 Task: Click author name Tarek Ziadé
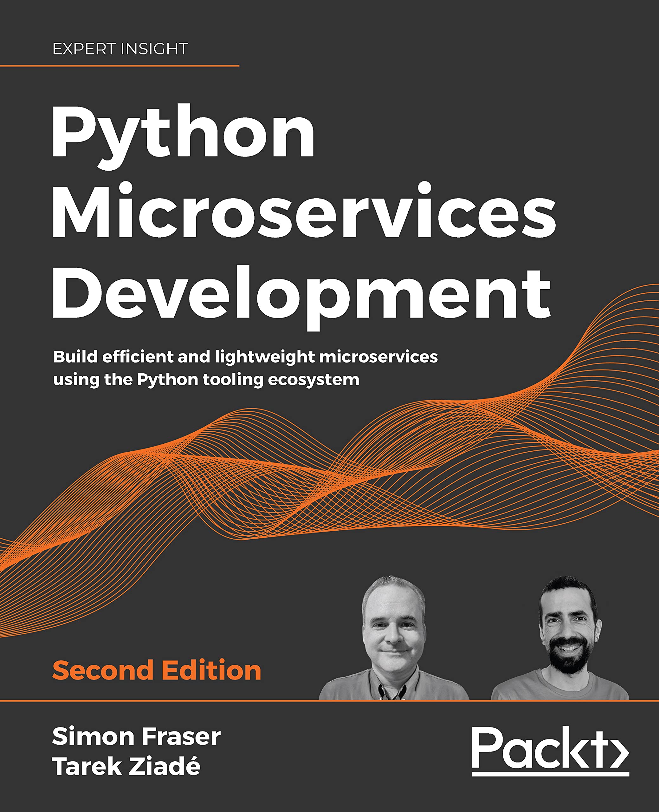(126, 766)
